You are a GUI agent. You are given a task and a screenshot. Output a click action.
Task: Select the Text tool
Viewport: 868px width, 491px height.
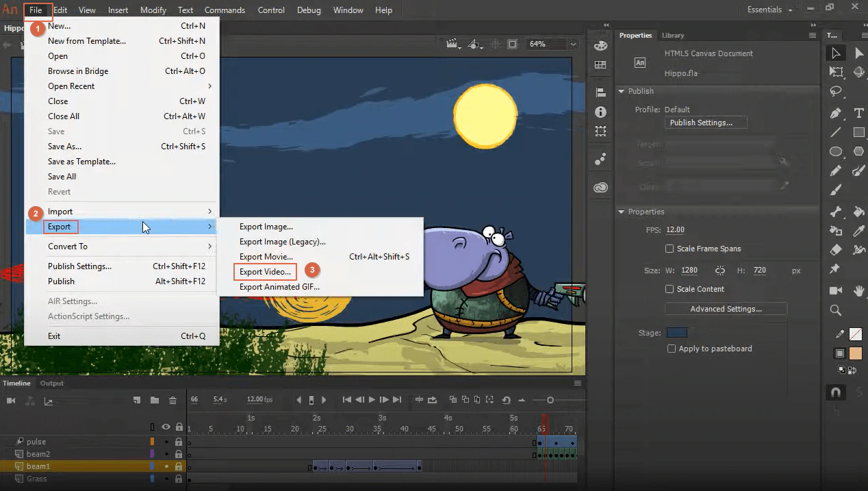(858, 113)
